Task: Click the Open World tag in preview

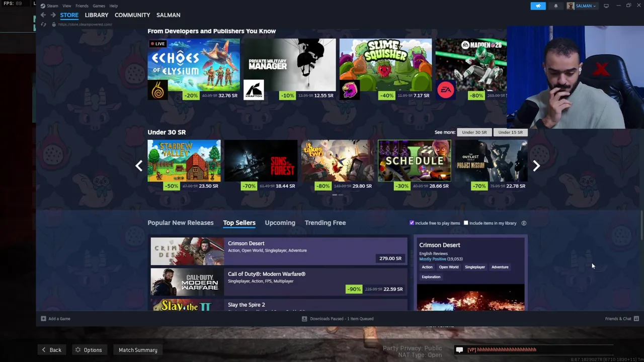Action: pyautogui.click(x=449, y=267)
